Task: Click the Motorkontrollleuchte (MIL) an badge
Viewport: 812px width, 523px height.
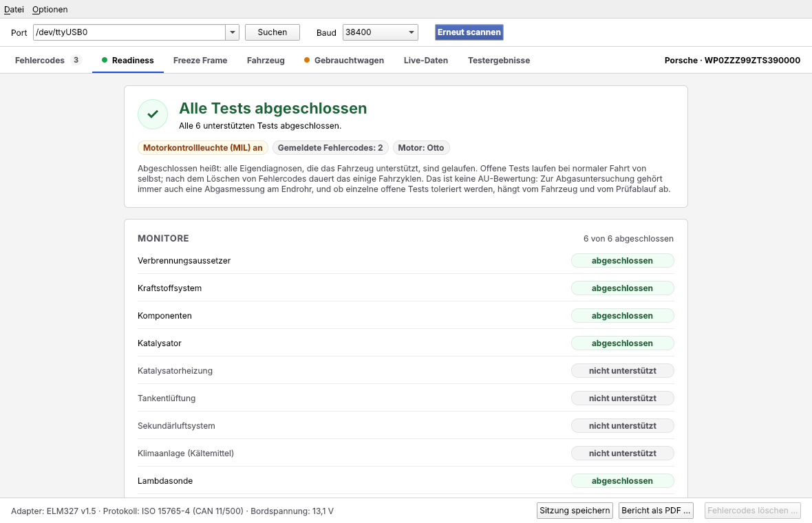Action: click(x=203, y=147)
